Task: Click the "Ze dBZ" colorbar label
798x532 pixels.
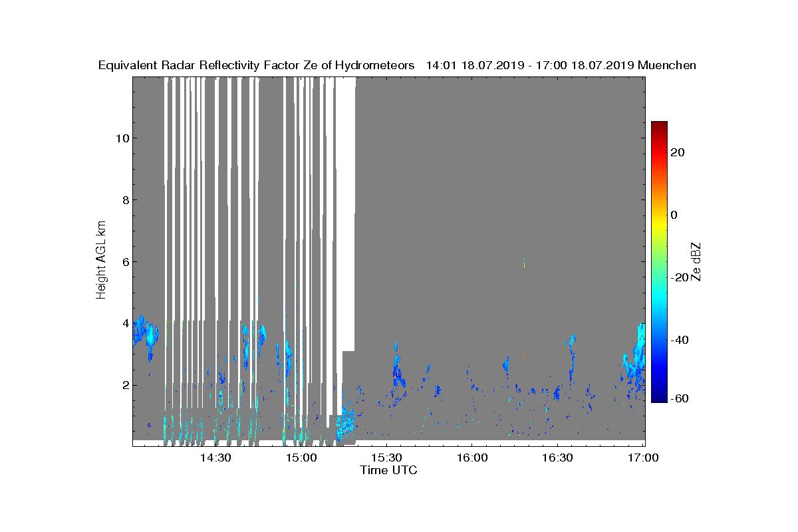Action: 698,261
